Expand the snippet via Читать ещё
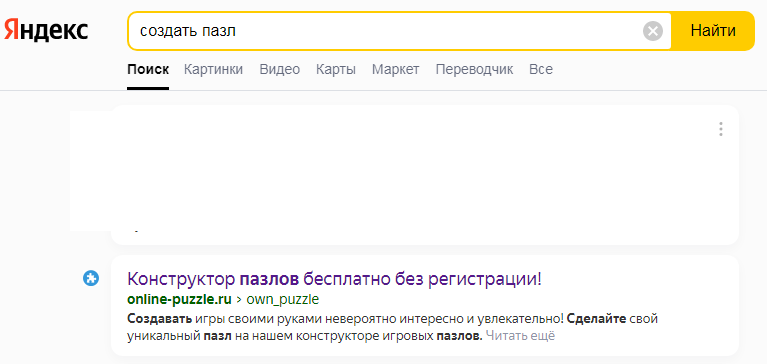The width and height of the screenshot is (767, 364). point(520,336)
